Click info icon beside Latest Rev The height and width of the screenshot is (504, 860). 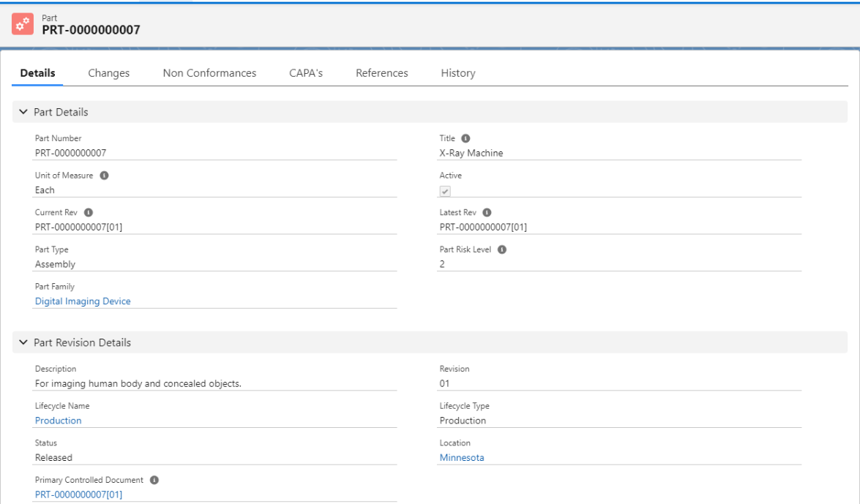487,213
